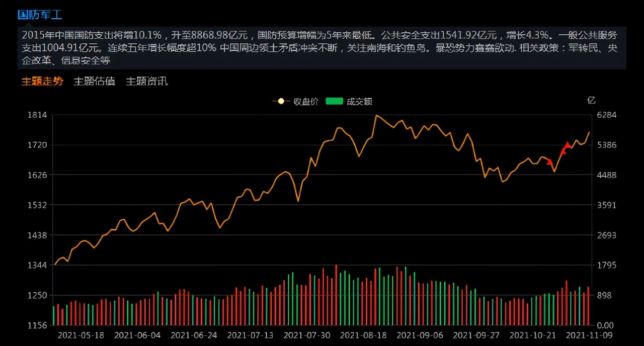This screenshot has height=346, width=644.
Task: Toggle visibility of the volume bar chart
Action: (x=334, y=101)
